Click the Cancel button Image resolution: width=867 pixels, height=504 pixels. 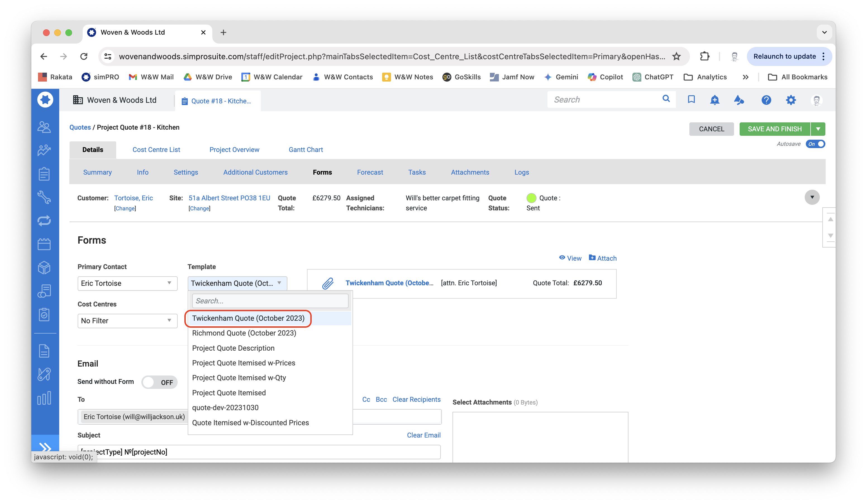(x=711, y=129)
